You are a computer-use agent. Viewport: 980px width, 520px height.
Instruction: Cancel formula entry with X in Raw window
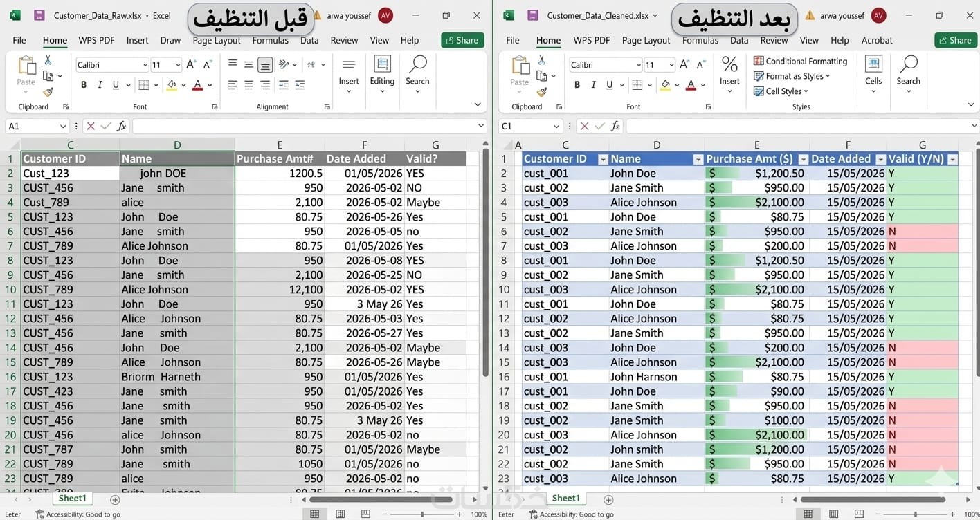pyautogui.click(x=91, y=126)
